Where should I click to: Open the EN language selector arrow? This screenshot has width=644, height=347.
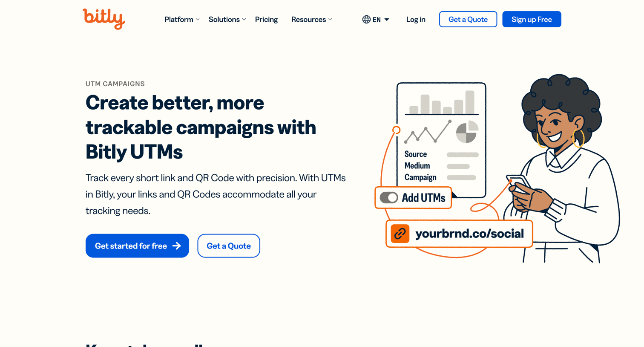click(387, 20)
